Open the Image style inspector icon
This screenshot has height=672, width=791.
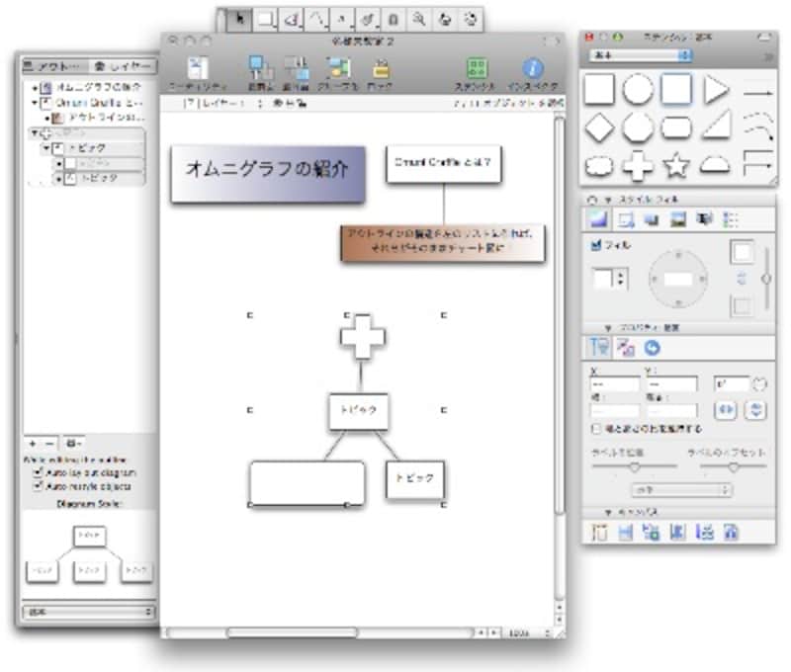(x=677, y=219)
